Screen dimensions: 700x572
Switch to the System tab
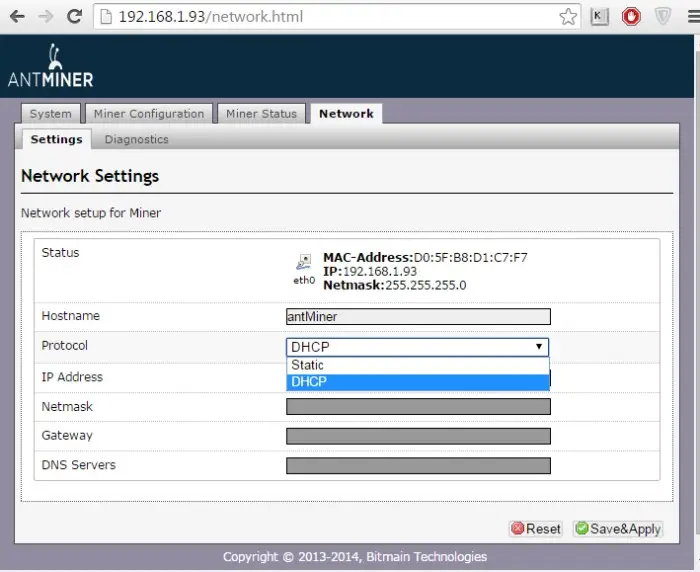point(50,114)
